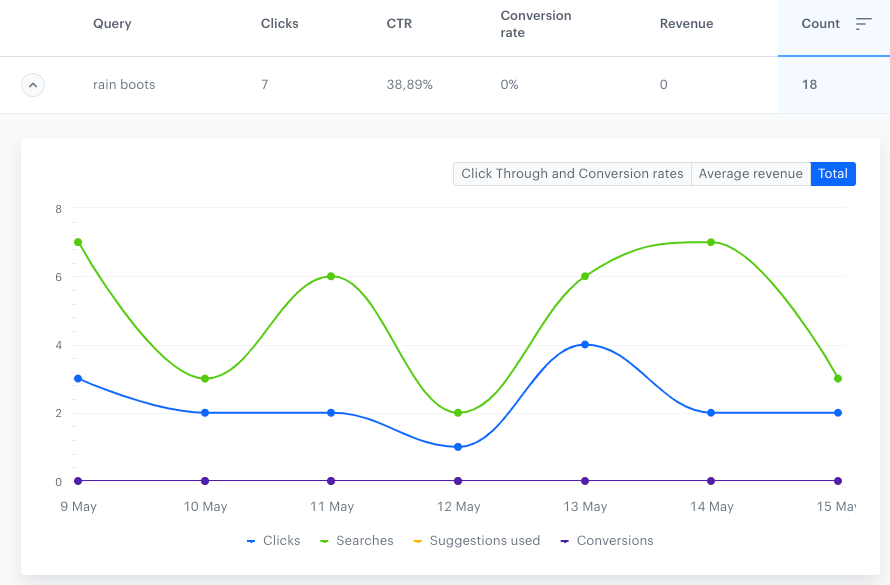Click the Clicks data point on 13 May

coord(585,345)
